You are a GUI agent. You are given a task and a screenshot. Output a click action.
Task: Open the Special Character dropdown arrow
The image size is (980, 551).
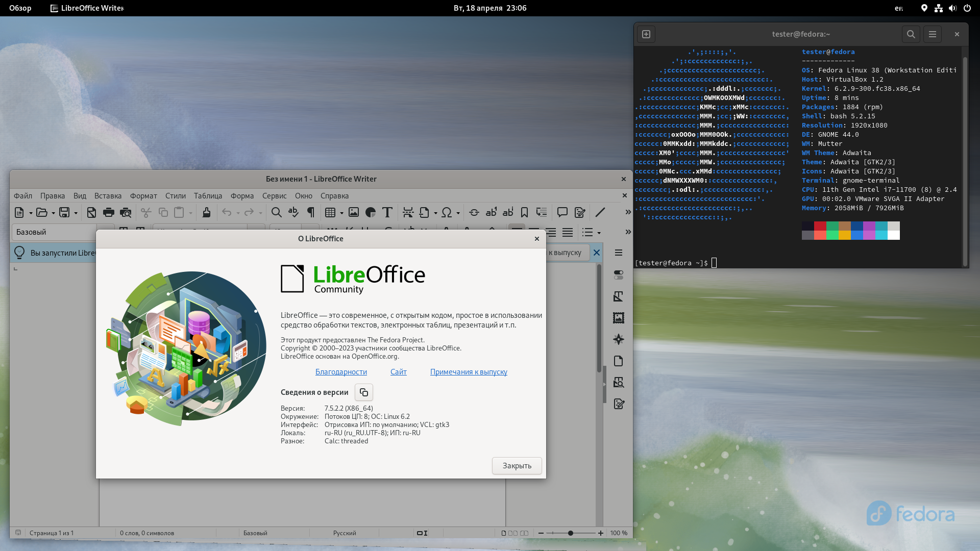[458, 213]
